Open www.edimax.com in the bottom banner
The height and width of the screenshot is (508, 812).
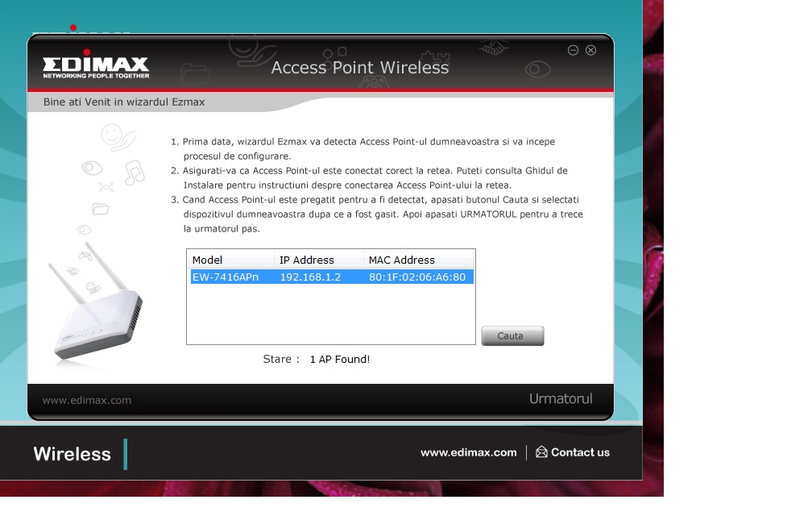click(x=468, y=452)
